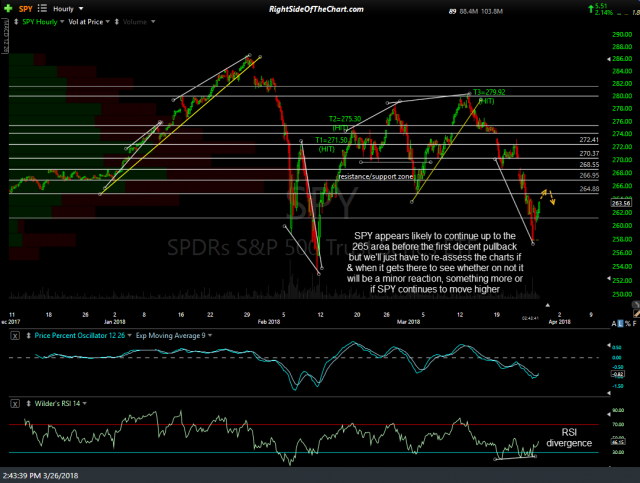Select the L logarithmic scale toggle
The height and width of the screenshot is (483, 640).
pos(620,324)
